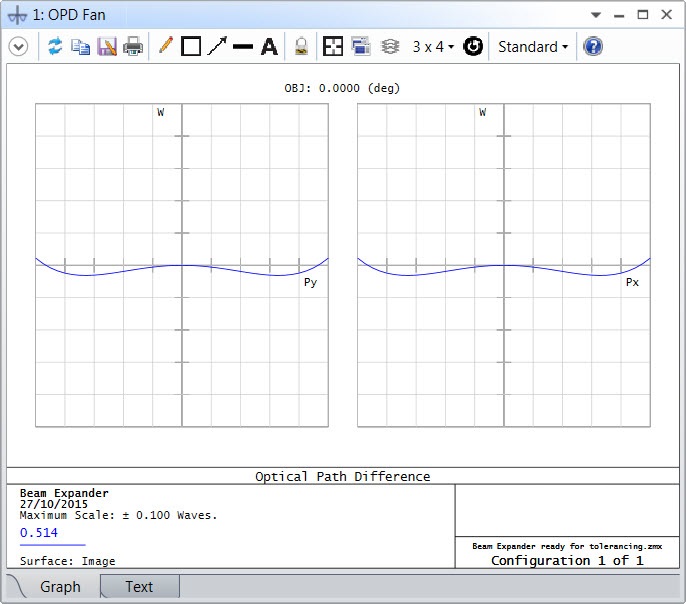Open the Standard dropdown menu
The width and height of the screenshot is (686, 604).
533,46
